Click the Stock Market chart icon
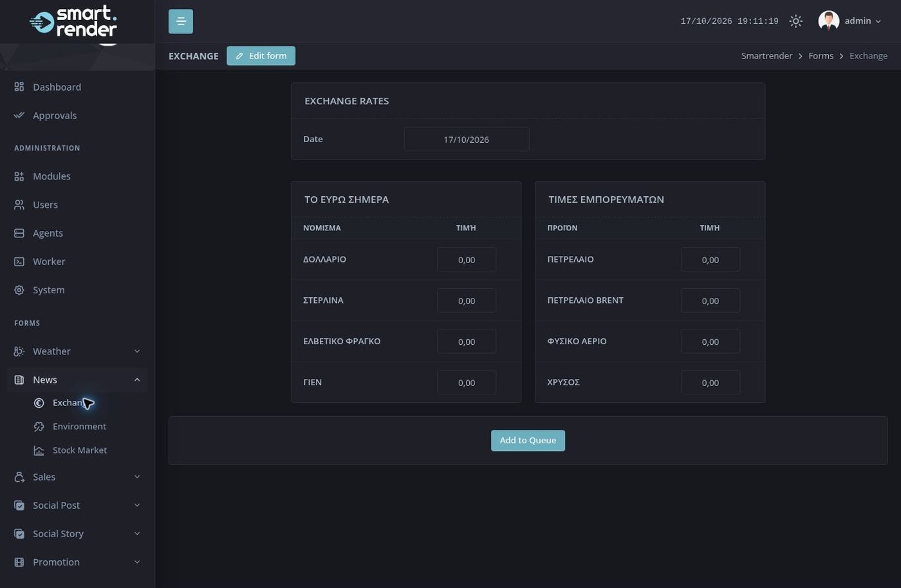Image resolution: width=901 pixels, height=588 pixels. click(x=39, y=450)
